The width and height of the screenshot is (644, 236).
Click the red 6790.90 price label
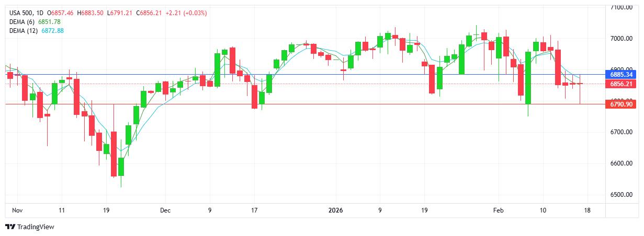[622, 104]
